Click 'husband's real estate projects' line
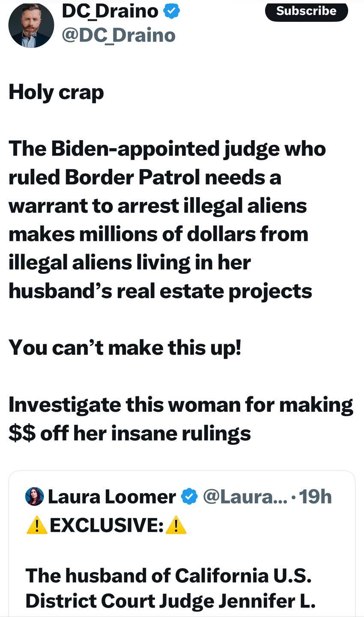 point(160,291)
